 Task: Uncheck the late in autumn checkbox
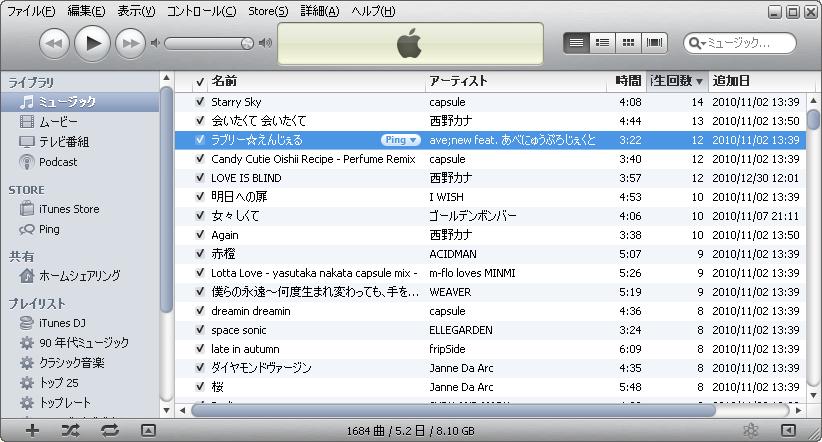200,349
